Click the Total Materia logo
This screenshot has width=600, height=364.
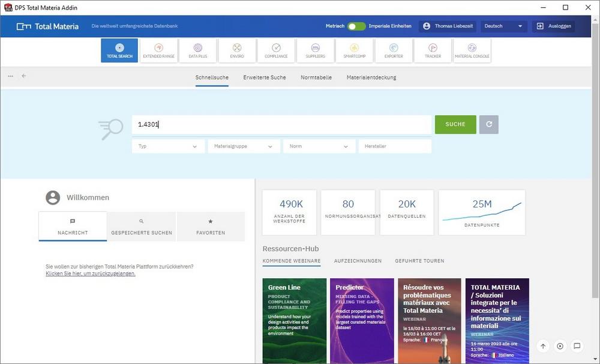[47, 26]
